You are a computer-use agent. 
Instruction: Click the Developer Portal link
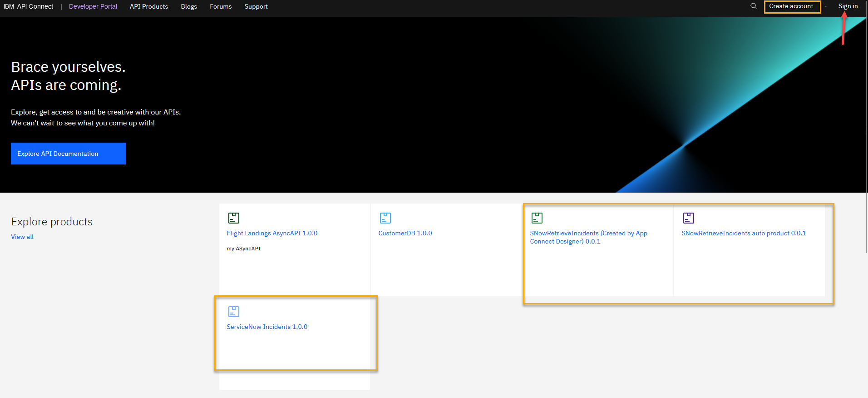[x=93, y=7]
